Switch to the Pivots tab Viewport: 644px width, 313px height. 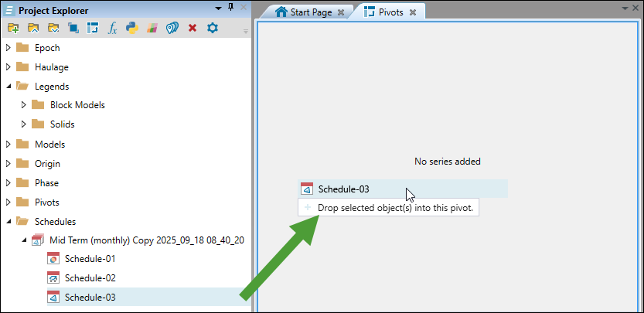(x=391, y=12)
